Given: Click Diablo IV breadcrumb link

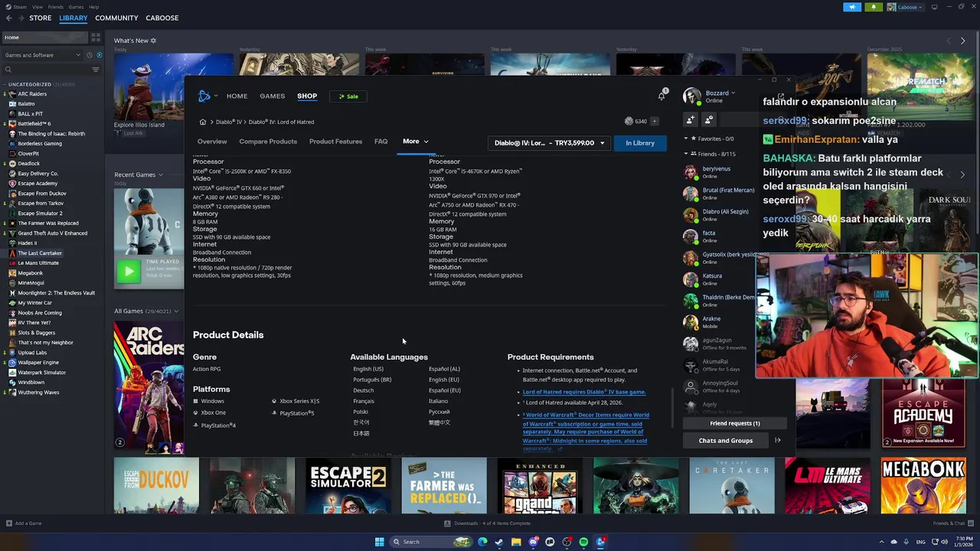Looking at the screenshot, I should 229,122.
